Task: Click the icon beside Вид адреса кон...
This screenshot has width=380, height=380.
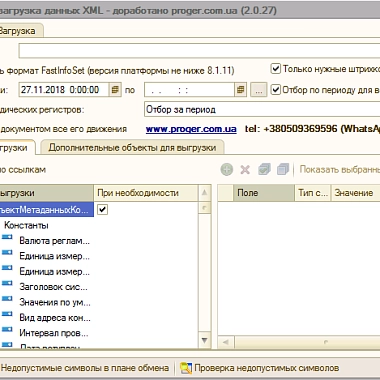Action: point(7,314)
